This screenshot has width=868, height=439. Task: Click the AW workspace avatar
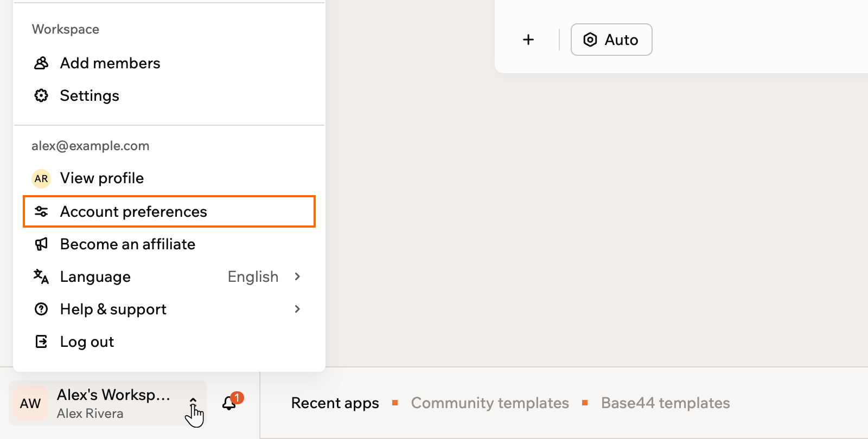(x=30, y=403)
